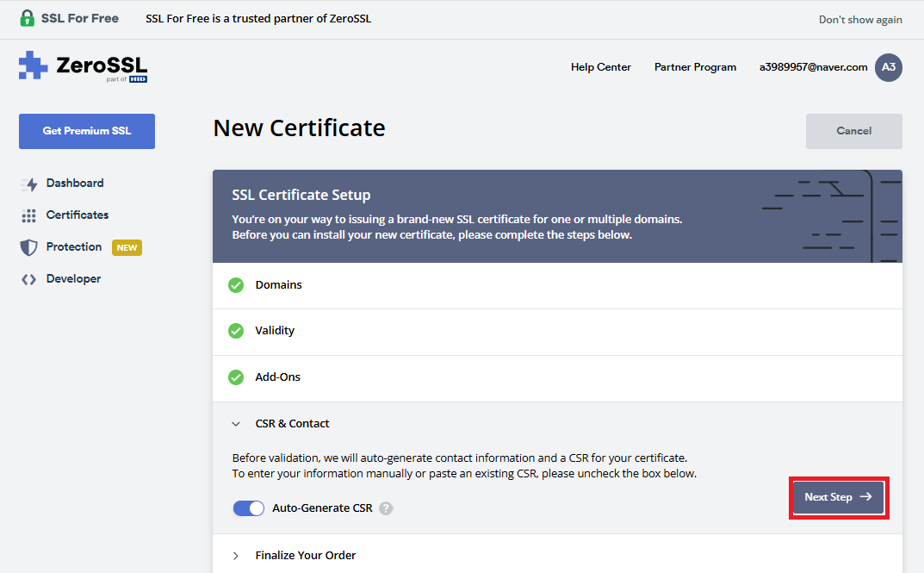924x573 pixels.
Task: Click the SSL Certificate Setup heading
Action: [x=301, y=195]
